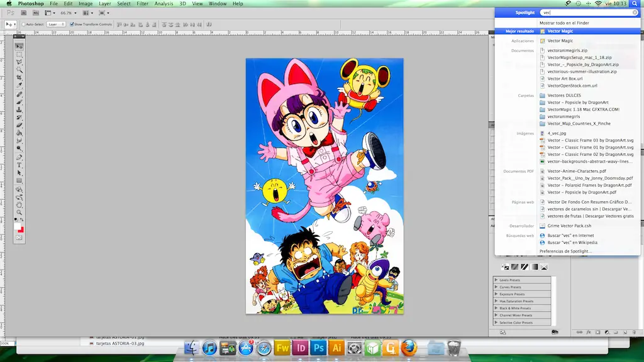Select the Blur tool
Image resolution: width=644 pixels, height=362 pixels.
pyautogui.click(x=19, y=141)
